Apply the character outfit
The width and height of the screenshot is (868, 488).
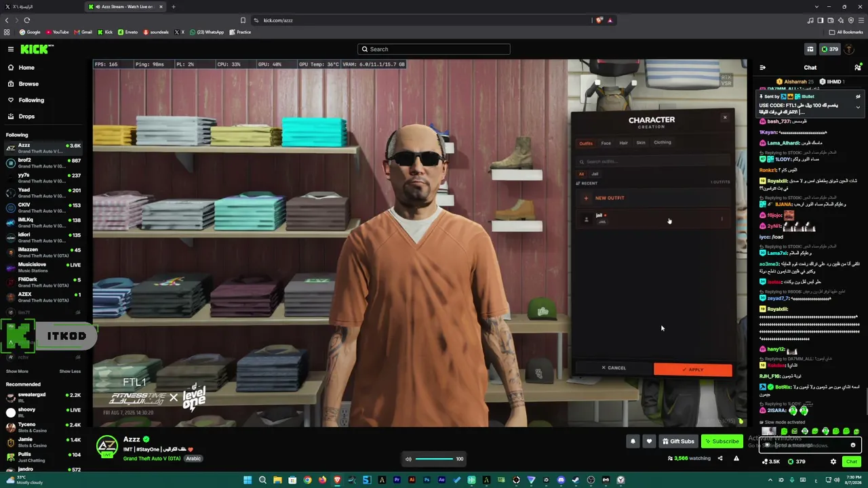click(692, 369)
